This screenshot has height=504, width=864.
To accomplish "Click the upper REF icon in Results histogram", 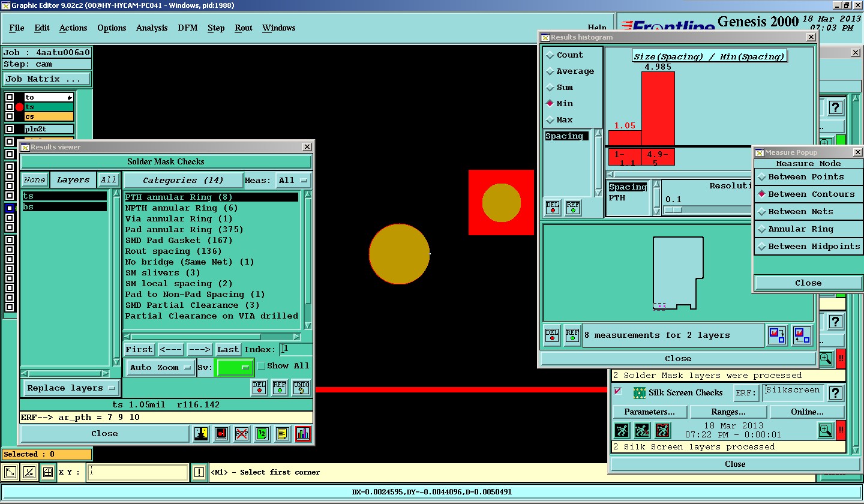I will pyautogui.click(x=573, y=207).
